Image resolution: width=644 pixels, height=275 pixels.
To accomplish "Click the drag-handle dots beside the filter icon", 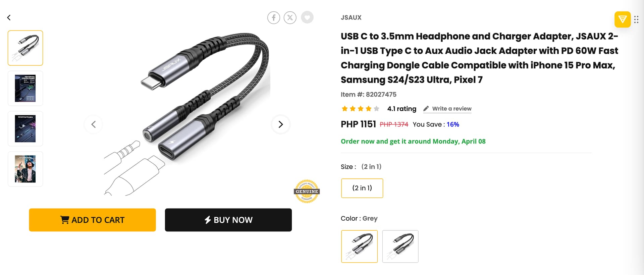I will (636, 19).
